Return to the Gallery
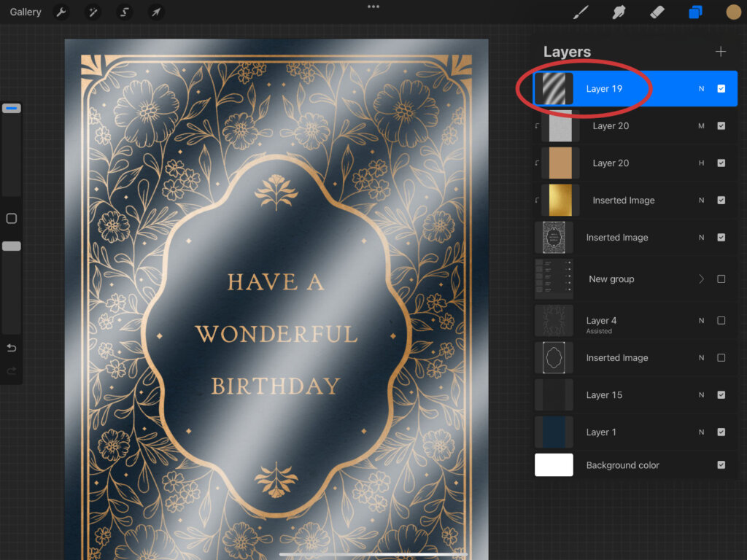747x560 pixels. tap(26, 12)
